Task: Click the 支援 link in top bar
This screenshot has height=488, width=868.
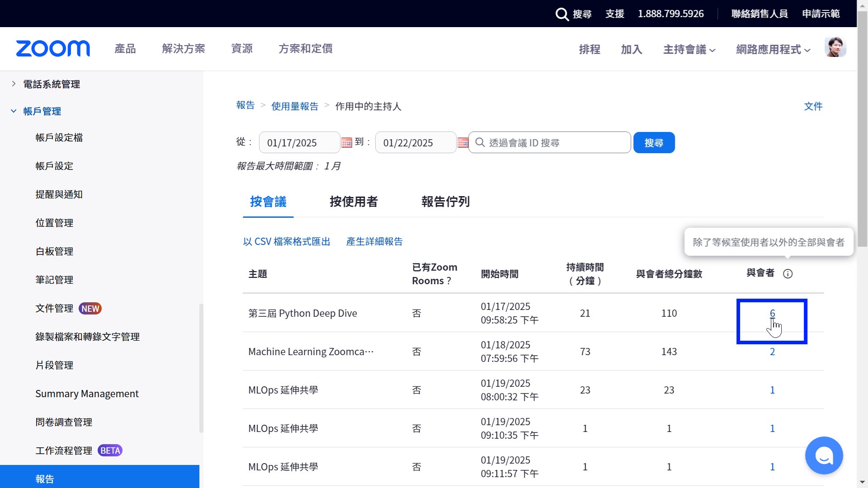Action: pos(615,14)
